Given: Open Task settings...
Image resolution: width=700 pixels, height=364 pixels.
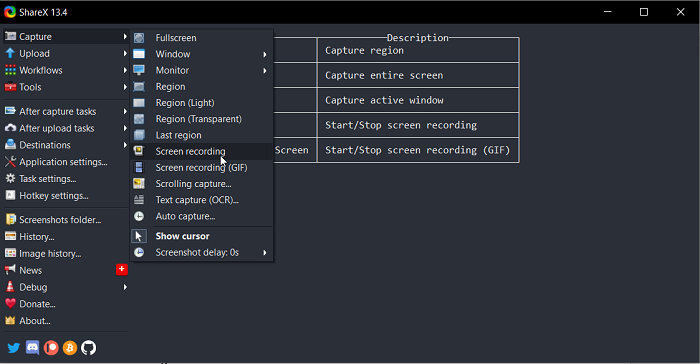Looking at the screenshot, I should (66, 179).
